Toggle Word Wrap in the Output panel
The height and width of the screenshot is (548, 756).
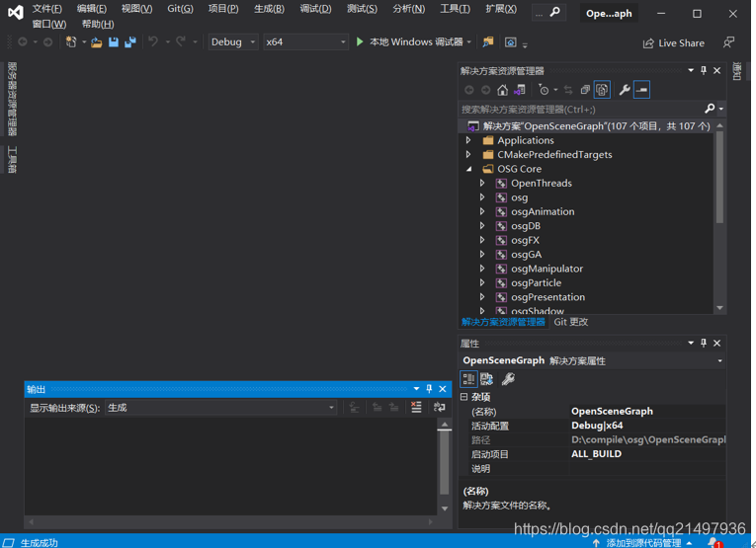439,408
